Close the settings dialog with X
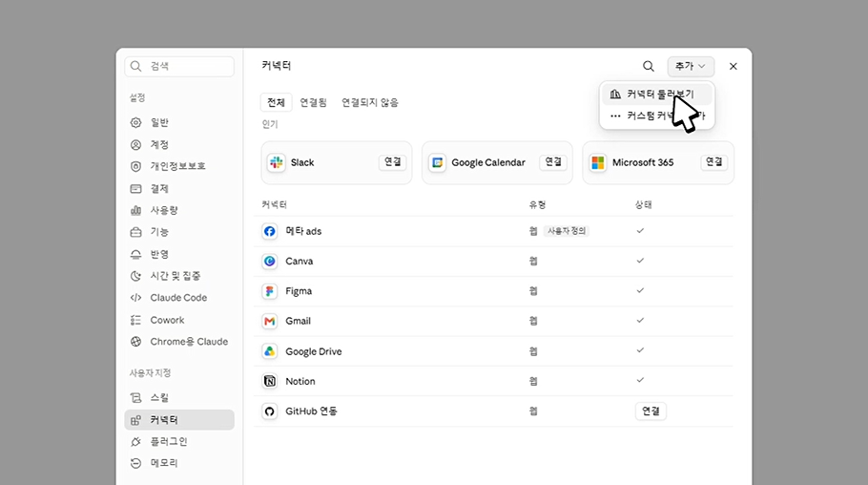This screenshot has height=485, width=868. pyautogui.click(x=733, y=67)
